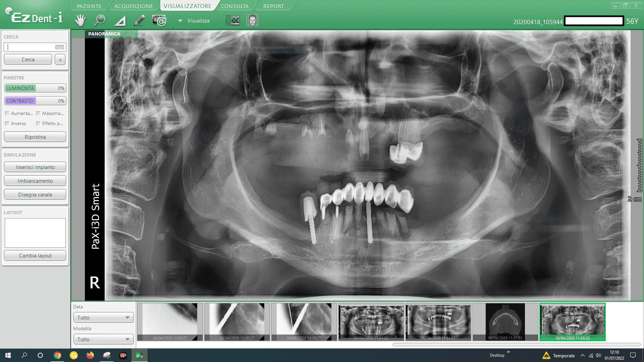Expand the Modalità filter dropdown
Image resolution: width=644 pixels, height=362 pixels.
103,339
